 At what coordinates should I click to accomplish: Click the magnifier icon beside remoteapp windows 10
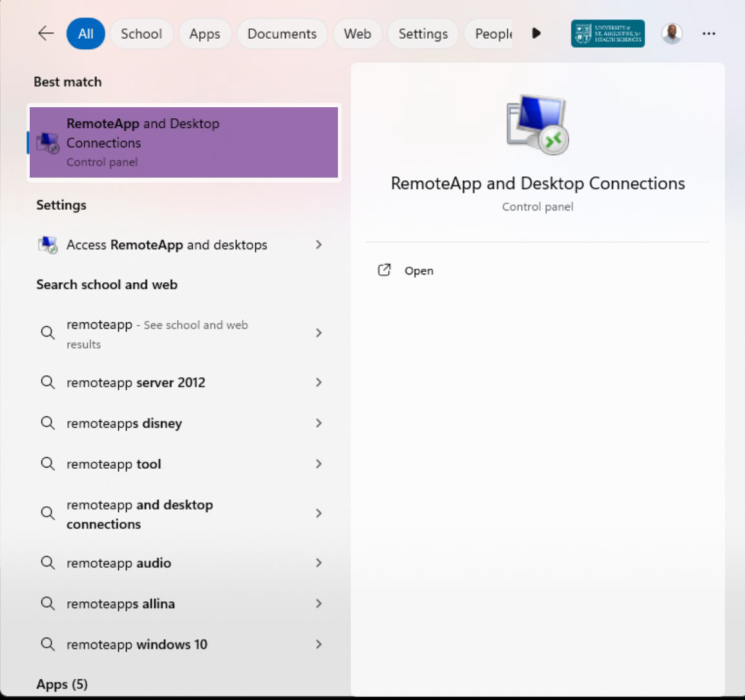point(48,644)
